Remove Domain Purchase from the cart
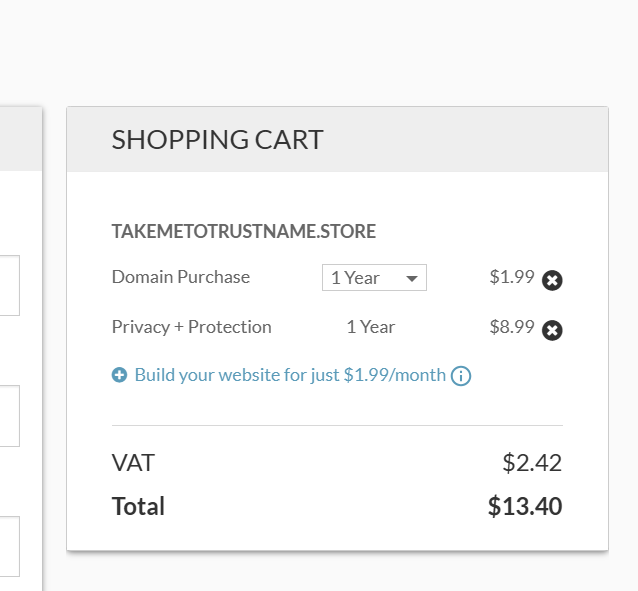The image size is (638, 591). 552,280
